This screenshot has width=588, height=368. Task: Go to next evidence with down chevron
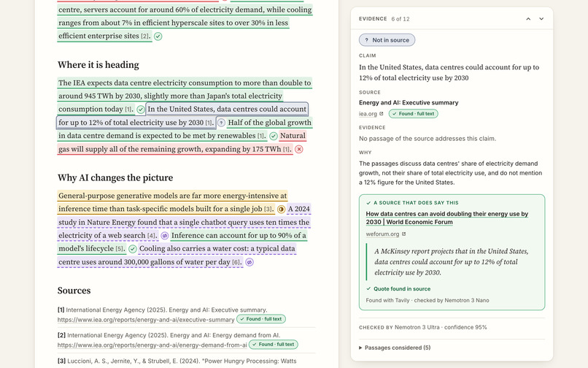(541, 19)
